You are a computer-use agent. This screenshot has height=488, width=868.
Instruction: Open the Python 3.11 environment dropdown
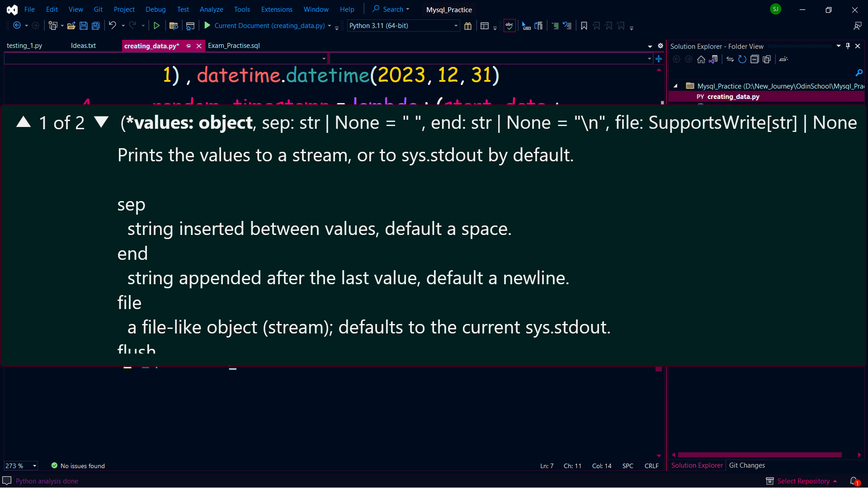coord(456,26)
